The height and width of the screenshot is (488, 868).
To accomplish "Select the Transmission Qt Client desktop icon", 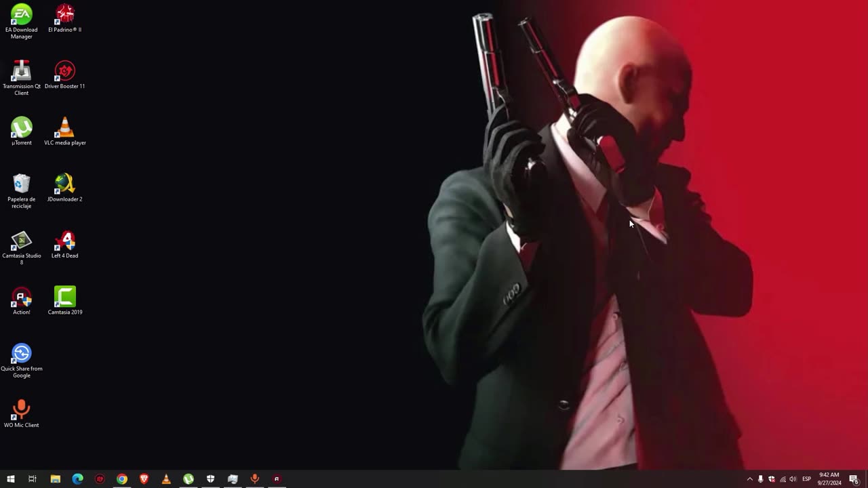I will coord(21,78).
